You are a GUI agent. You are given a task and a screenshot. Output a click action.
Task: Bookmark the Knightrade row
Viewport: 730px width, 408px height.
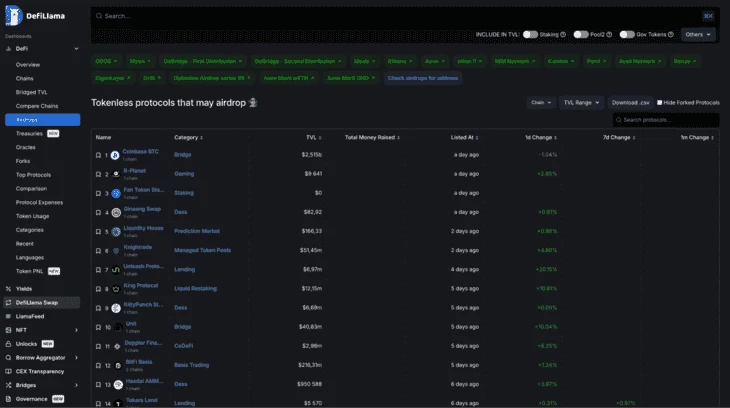(x=98, y=251)
